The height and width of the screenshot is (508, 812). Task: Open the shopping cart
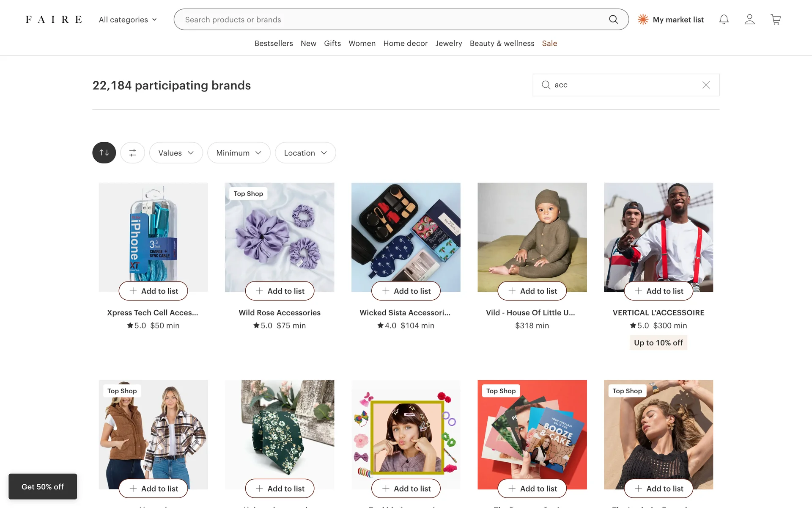[x=776, y=19]
